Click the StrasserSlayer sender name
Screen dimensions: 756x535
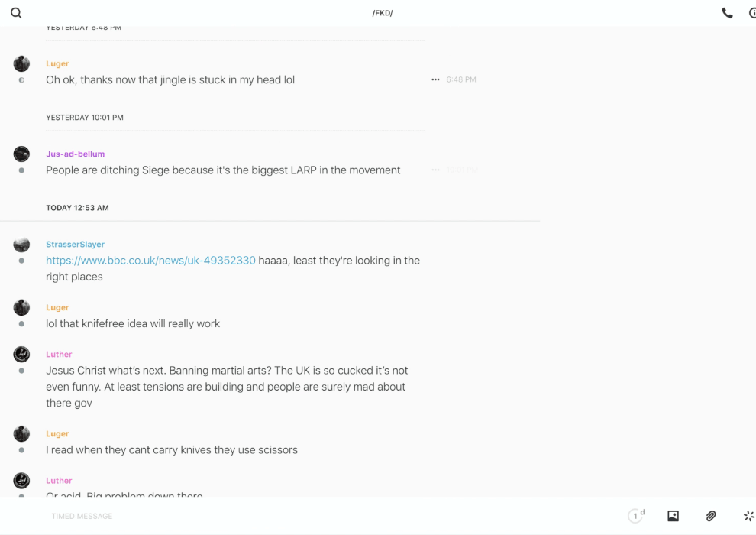[75, 245]
